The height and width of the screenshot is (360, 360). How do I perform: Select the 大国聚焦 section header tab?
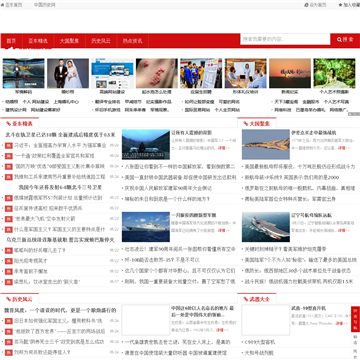coord(257,123)
